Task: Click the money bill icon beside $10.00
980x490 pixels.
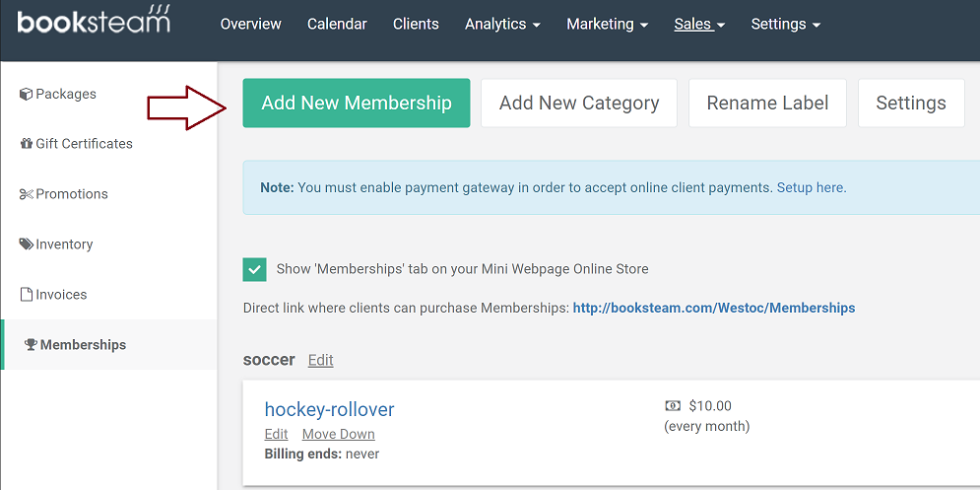Action: pyautogui.click(x=673, y=406)
